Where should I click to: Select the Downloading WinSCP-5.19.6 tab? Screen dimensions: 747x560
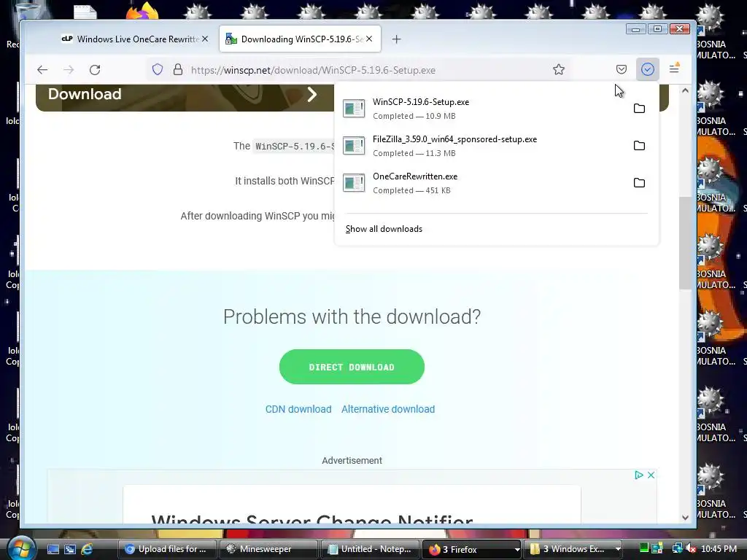point(300,39)
